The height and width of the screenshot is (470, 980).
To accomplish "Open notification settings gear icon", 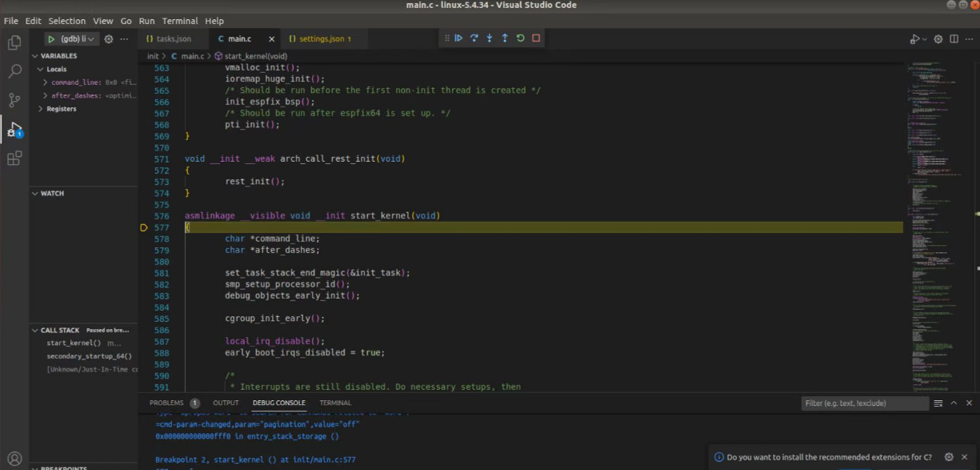I will click(950, 457).
